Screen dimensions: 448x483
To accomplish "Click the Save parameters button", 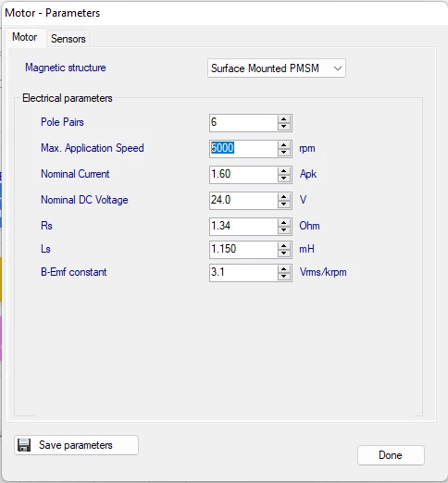I will pos(76,445).
